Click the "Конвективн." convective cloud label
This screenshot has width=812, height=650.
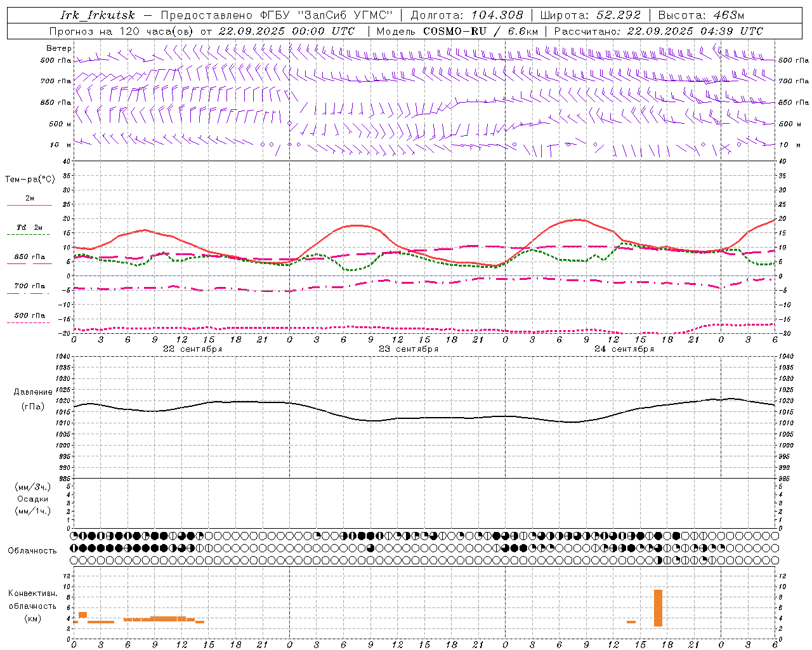[x=33, y=594]
